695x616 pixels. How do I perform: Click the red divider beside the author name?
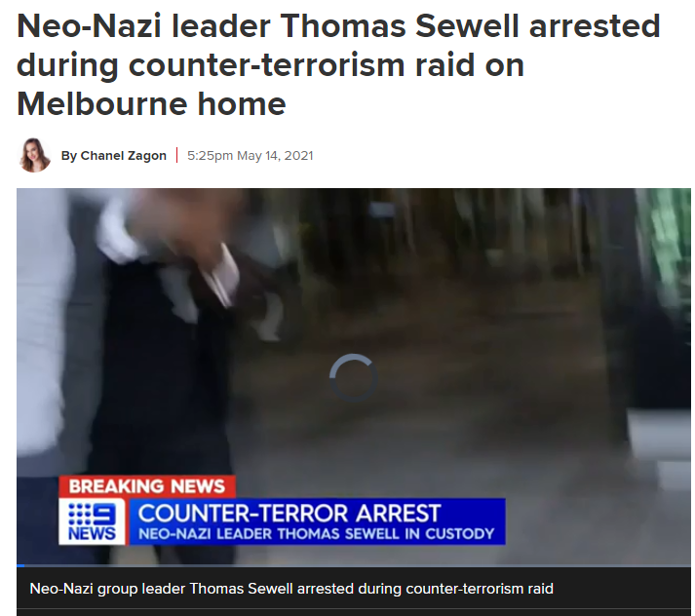pyautogui.click(x=176, y=156)
